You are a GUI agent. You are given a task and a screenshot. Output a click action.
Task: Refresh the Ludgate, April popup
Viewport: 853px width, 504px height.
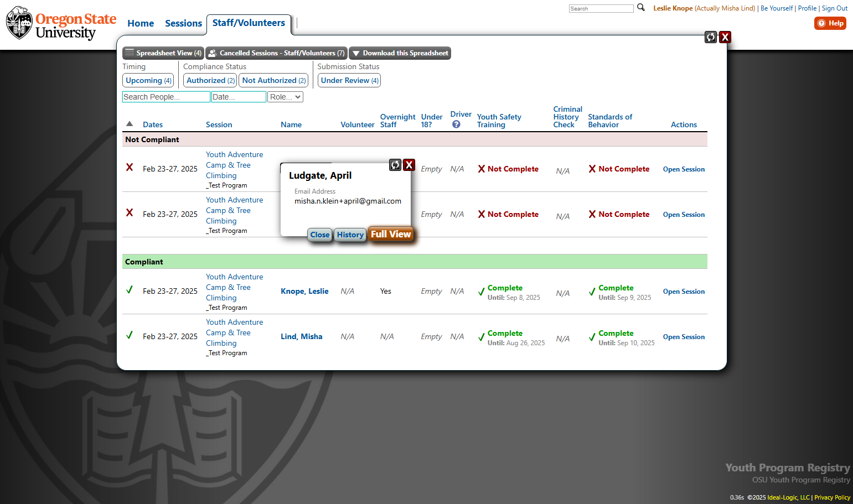(395, 165)
